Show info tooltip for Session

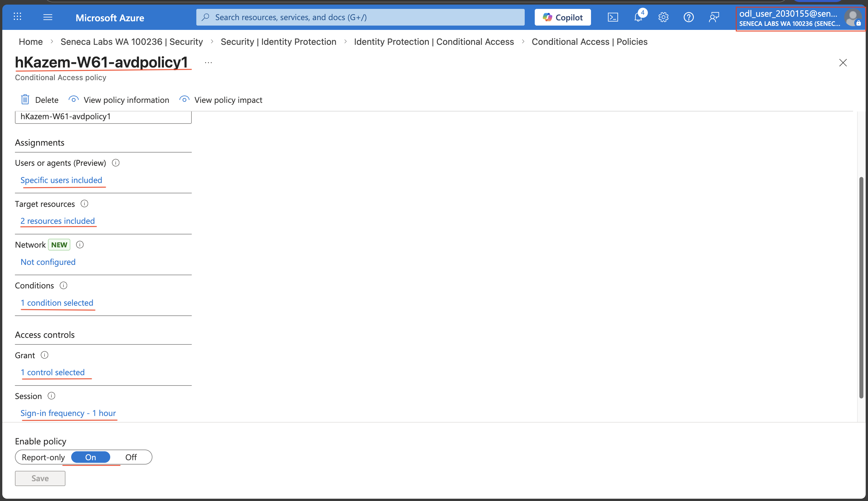pos(51,396)
